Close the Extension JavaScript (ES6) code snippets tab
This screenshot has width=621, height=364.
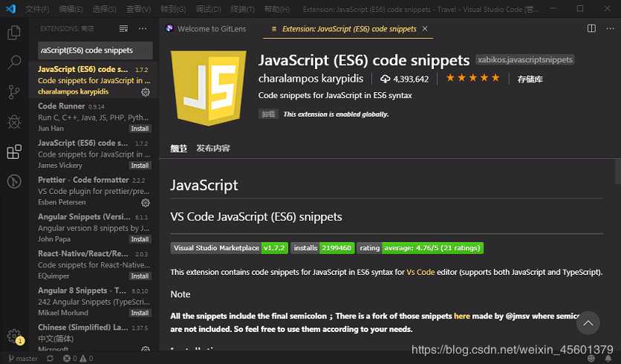[x=425, y=29]
